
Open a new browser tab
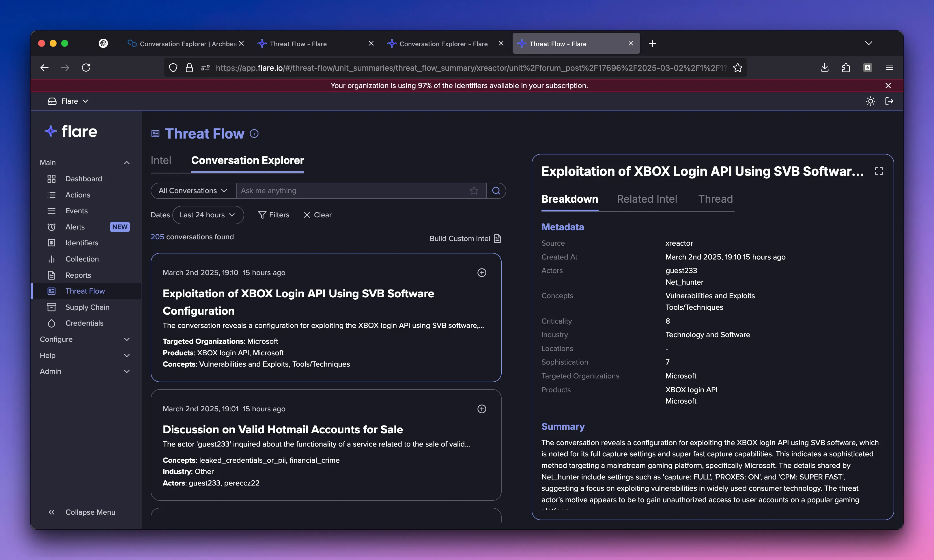tap(653, 44)
